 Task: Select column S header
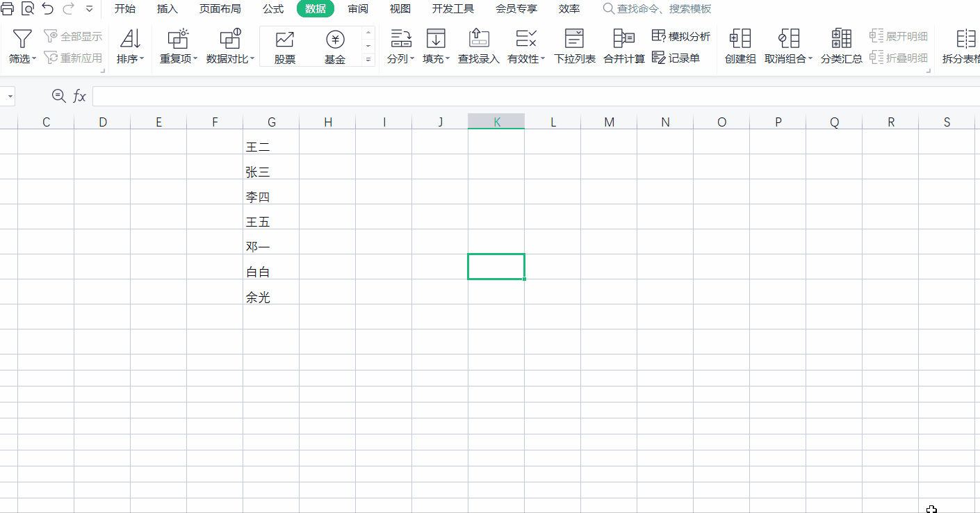point(947,122)
